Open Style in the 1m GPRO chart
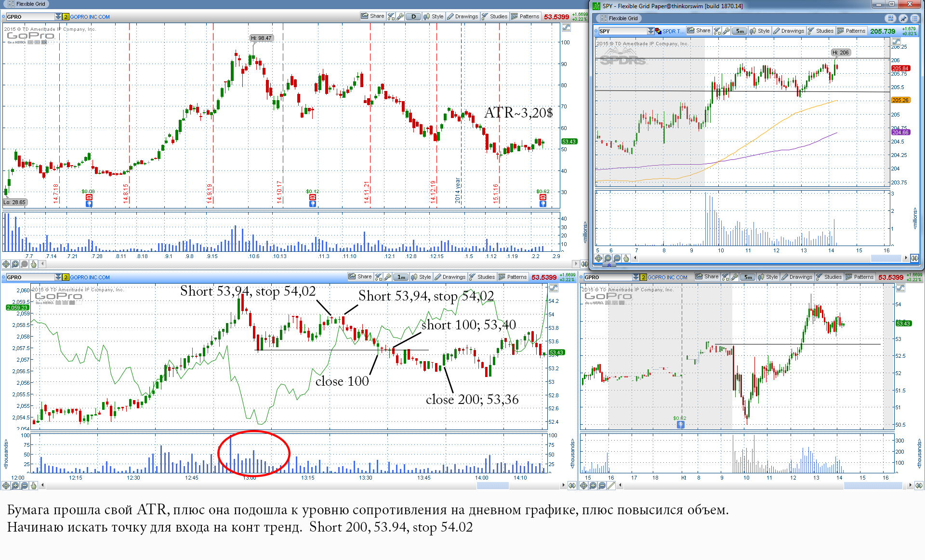Screen dimensions: 925x560 tap(421, 277)
